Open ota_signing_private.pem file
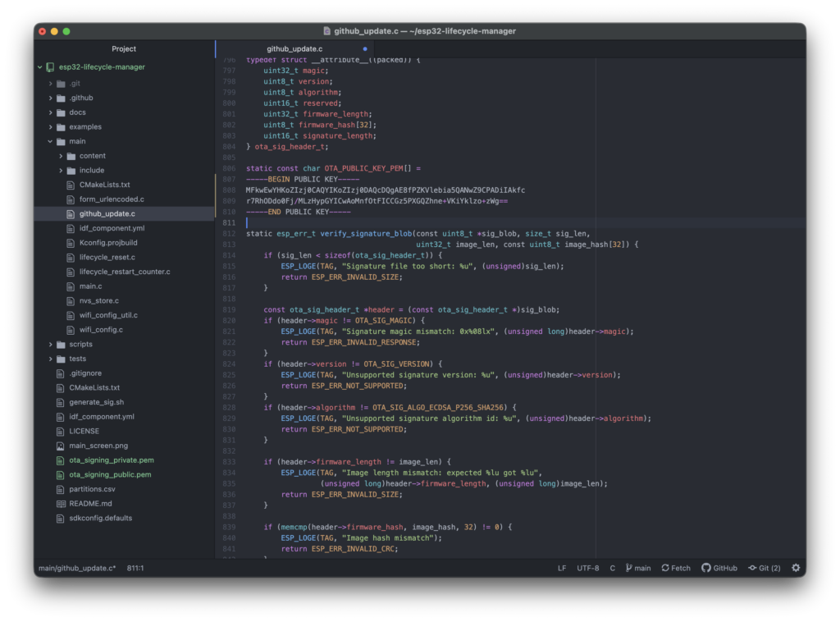The width and height of the screenshot is (840, 622). [x=111, y=460]
